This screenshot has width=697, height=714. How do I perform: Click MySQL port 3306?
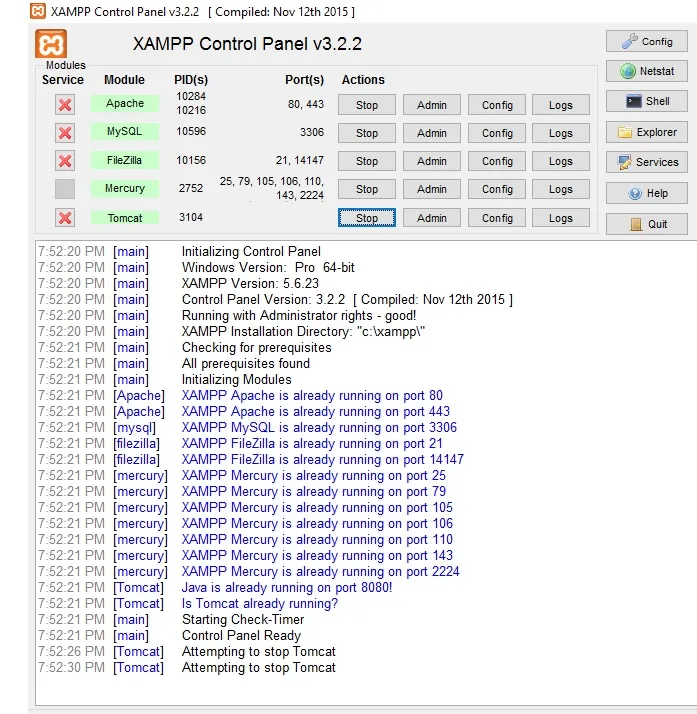click(312, 132)
